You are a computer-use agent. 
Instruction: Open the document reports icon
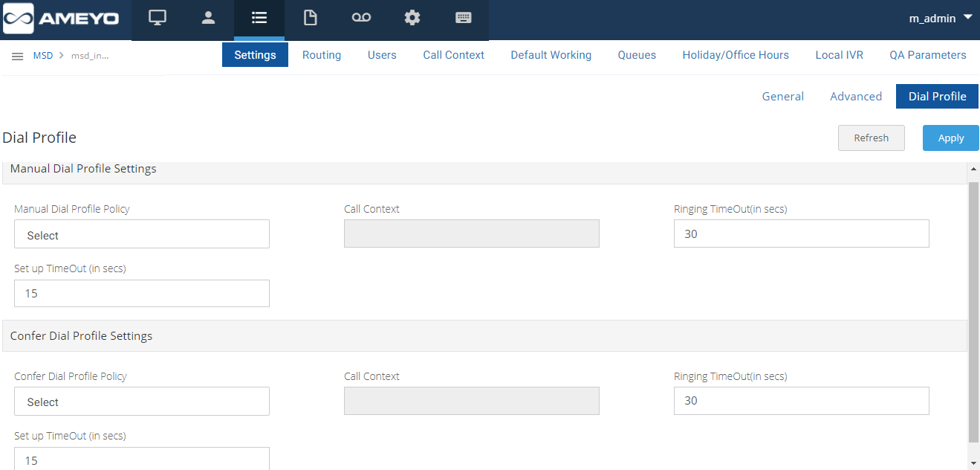(x=310, y=19)
